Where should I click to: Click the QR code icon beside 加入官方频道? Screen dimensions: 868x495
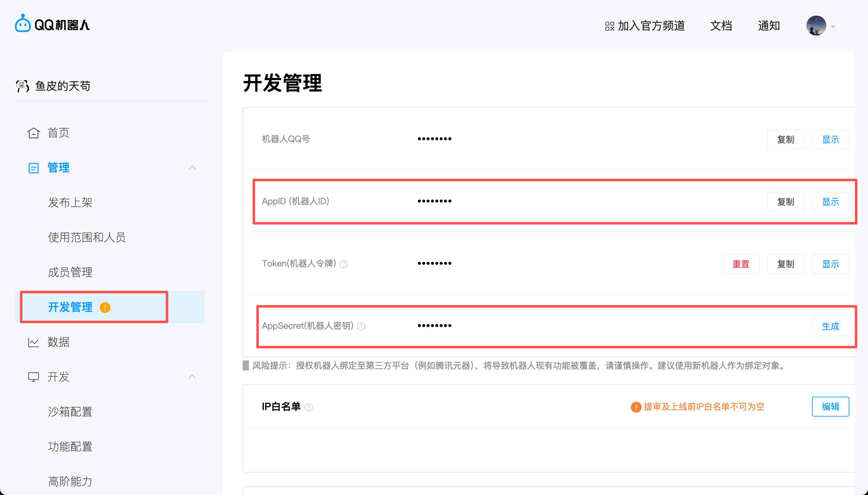point(609,26)
